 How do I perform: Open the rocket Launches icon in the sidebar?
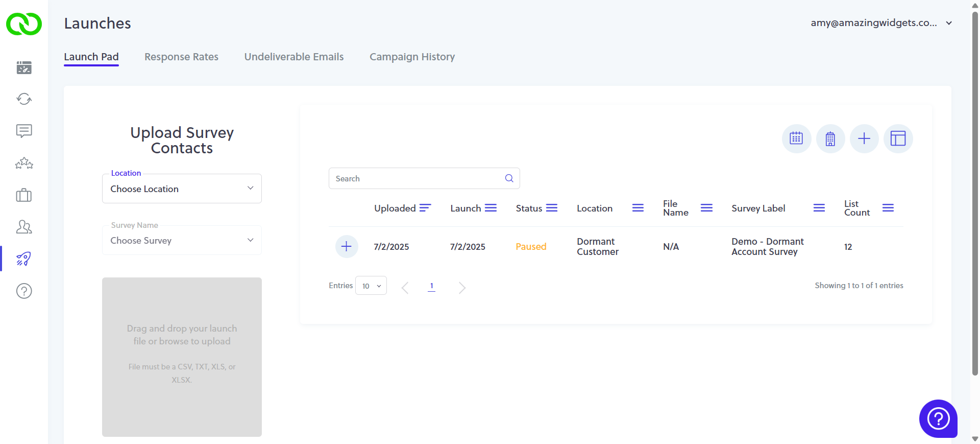[24, 259]
